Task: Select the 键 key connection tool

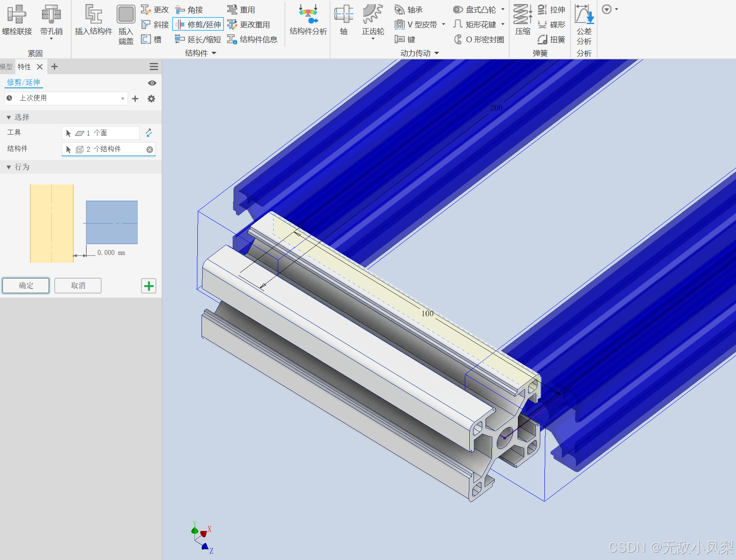Action: click(405, 39)
